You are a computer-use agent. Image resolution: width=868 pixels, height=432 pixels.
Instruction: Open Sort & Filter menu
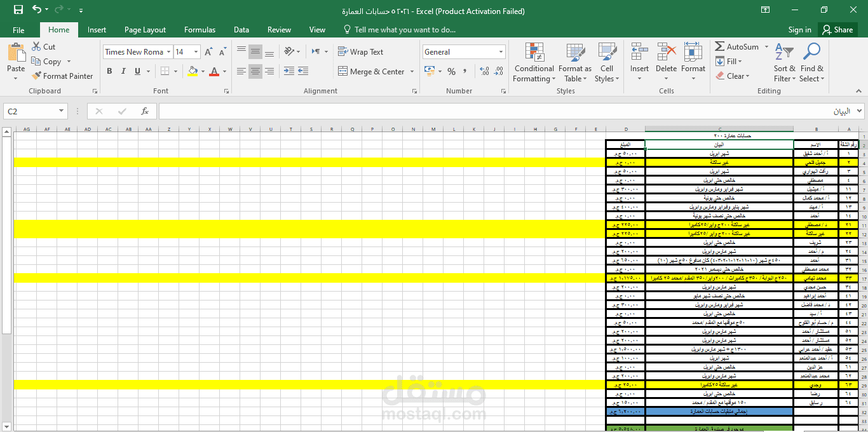tap(784, 63)
